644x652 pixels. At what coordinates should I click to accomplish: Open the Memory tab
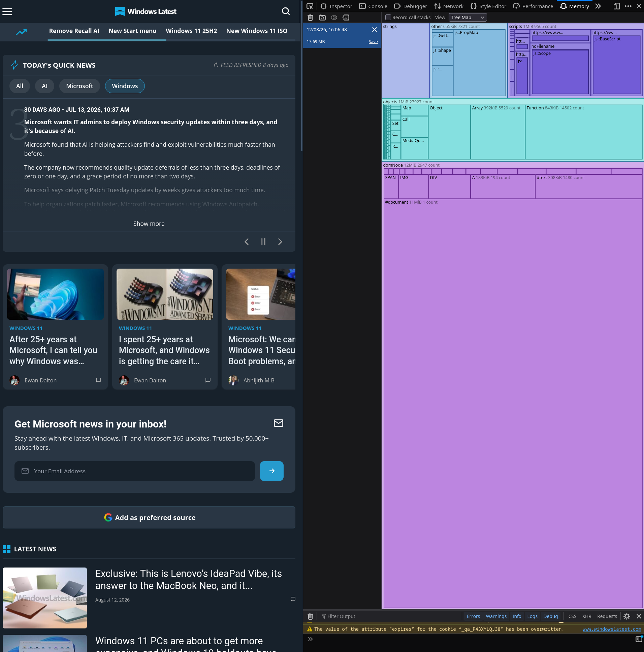(x=574, y=6)
